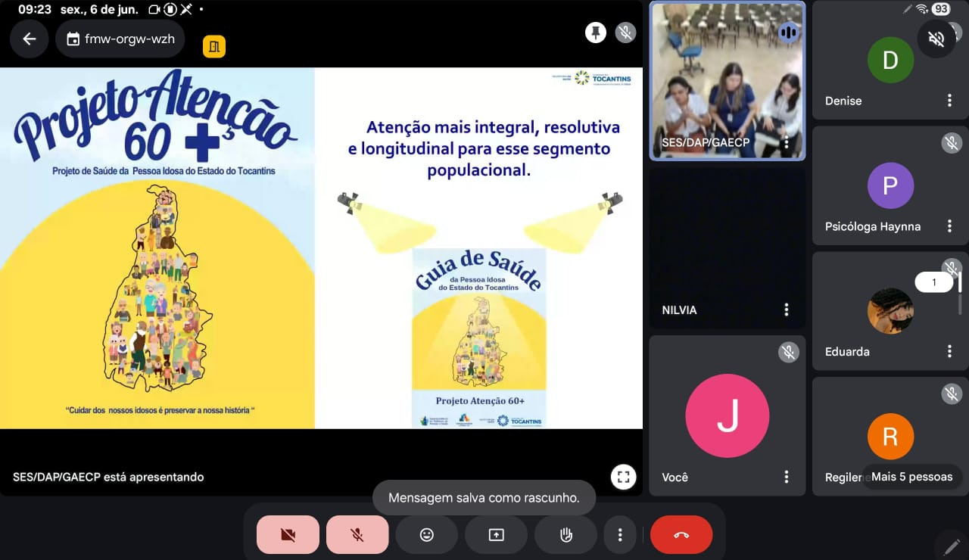Click the present screen share button
969x560 pixels.
click(x=496, y=535)
